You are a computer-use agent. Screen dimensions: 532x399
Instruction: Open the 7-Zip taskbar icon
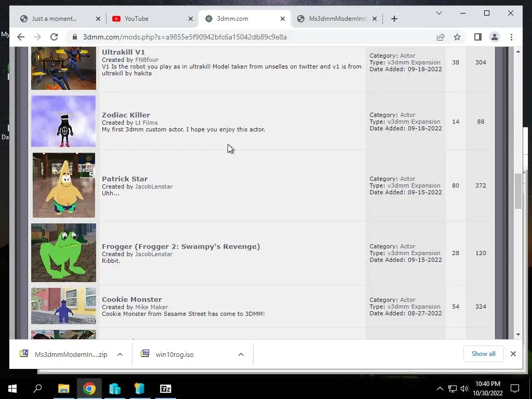[166, 389]
